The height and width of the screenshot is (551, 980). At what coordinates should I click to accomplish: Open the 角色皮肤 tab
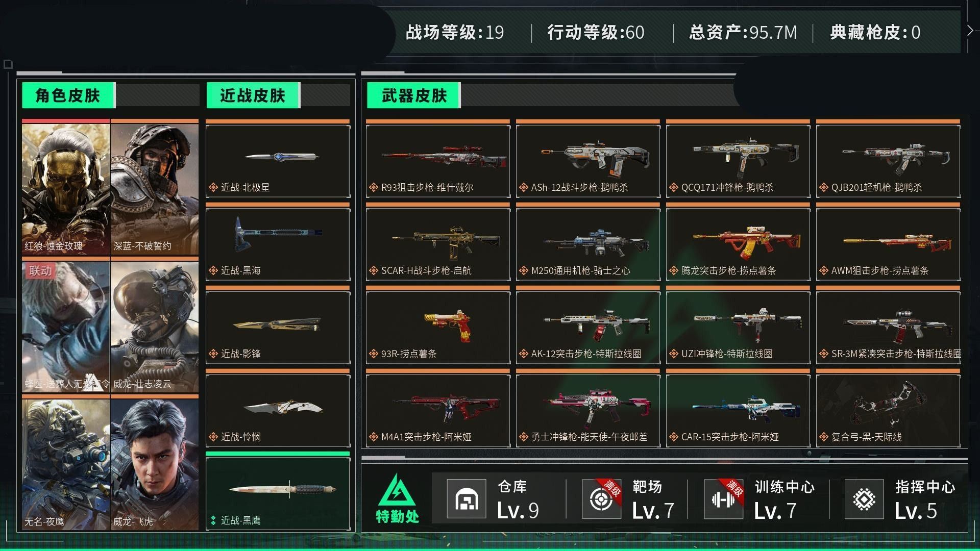click(69, 95)
